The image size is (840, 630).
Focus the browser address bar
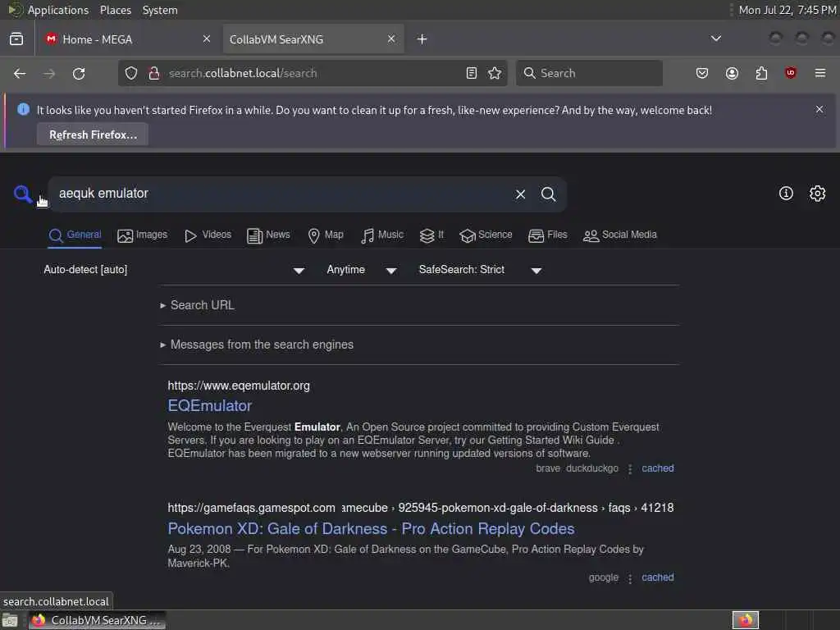pyautogui.click(x=313, y=73)
